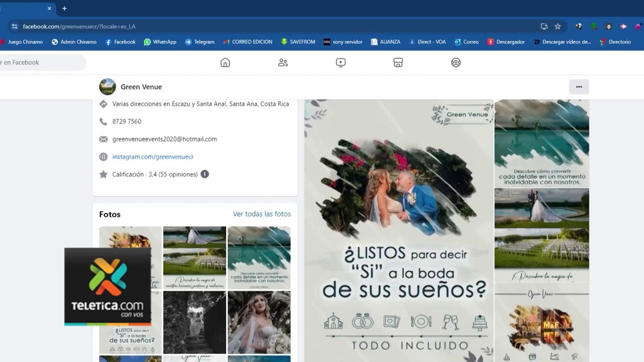Open a new browser tab with plus
Viewport: 644px width, 362px height.
[x=64, y=8]
